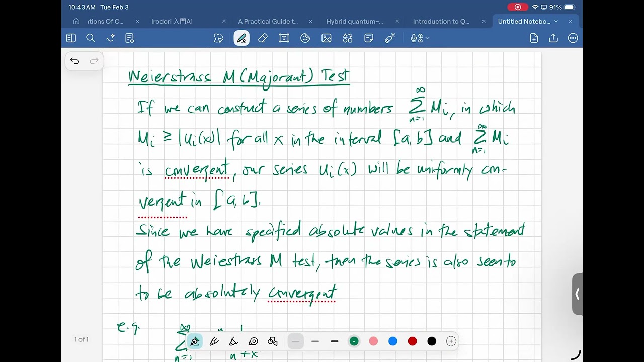Image resolution: width=644 pixels, height=362 pixels.
Task: Pick the pink pen color
Action: point(373,342)
